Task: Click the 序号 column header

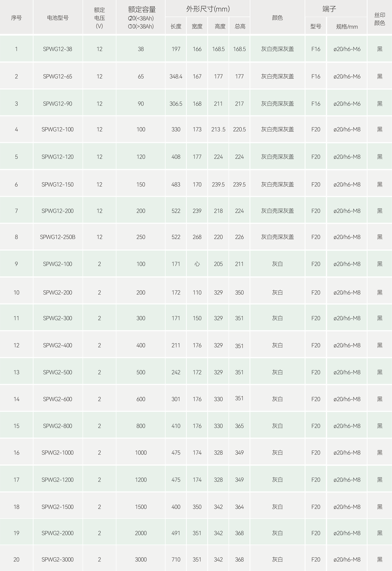Action: click(x=16, y=18)
